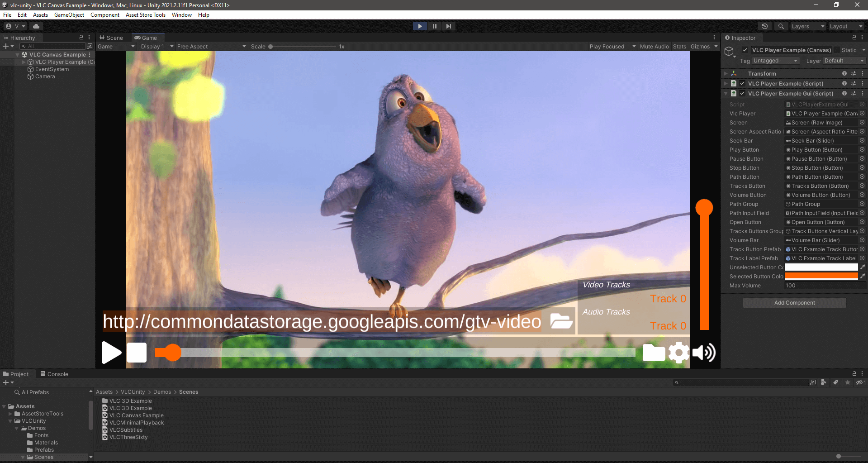Open the Undo History icon
Image resolution: width=868 pixels, height=463 pixels.
[765, 26]
